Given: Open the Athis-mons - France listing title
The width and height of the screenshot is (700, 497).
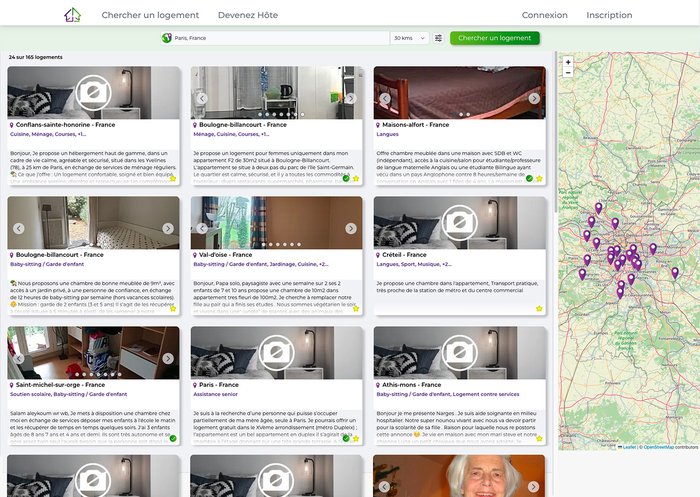Looking at the screenshot, I should coord(411,384).
